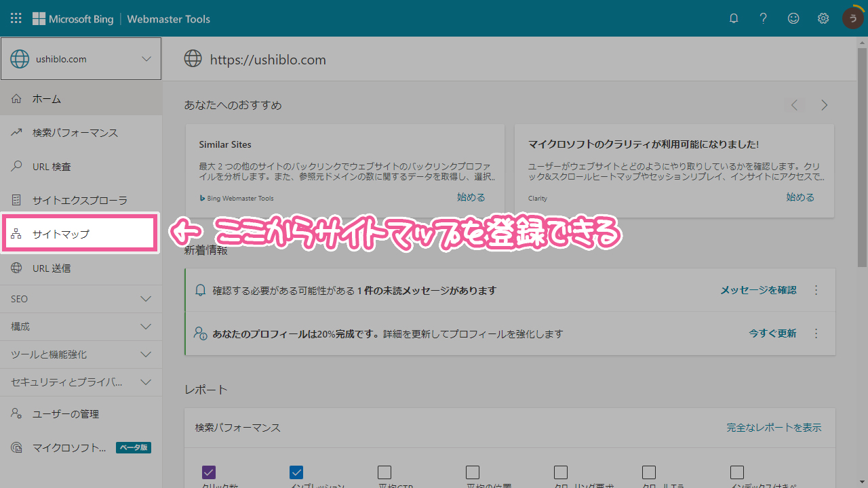Enable the 平均CTR checkbox
Viewport: 868px width, 488px height.
(384, 472)
